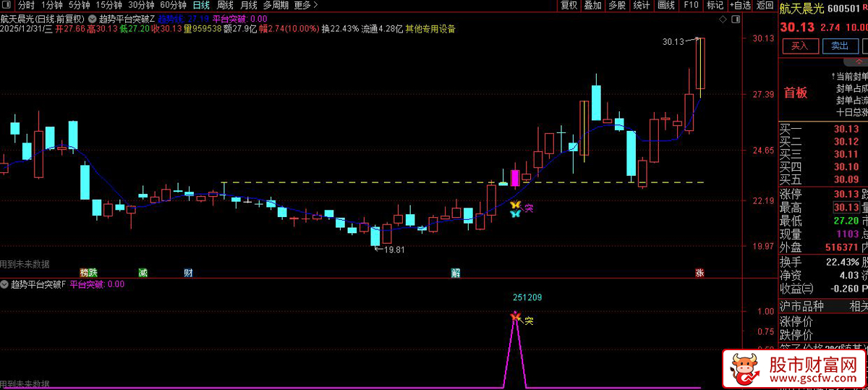Open the 复权 adjustment options
This screenshot has width=868, height=390.
(x=569, y=5)
